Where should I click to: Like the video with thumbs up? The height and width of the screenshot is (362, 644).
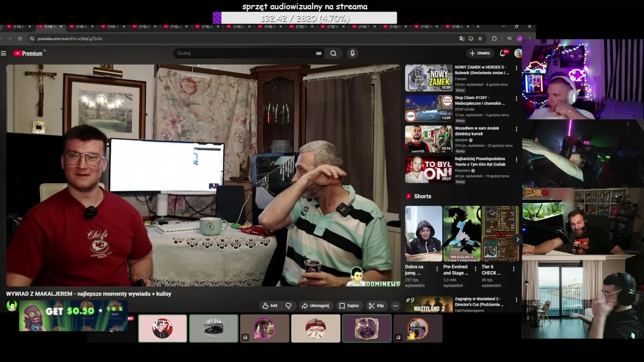coord(270,306)
